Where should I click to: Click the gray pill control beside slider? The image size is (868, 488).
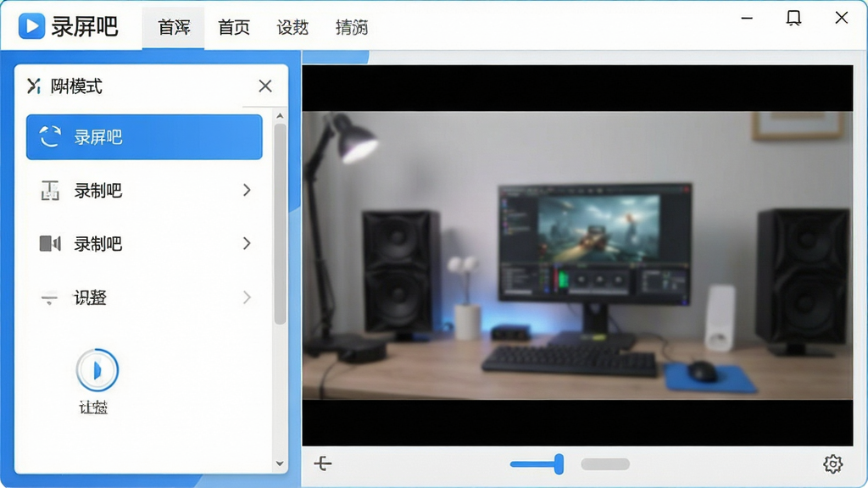click(x=605, y=464)
